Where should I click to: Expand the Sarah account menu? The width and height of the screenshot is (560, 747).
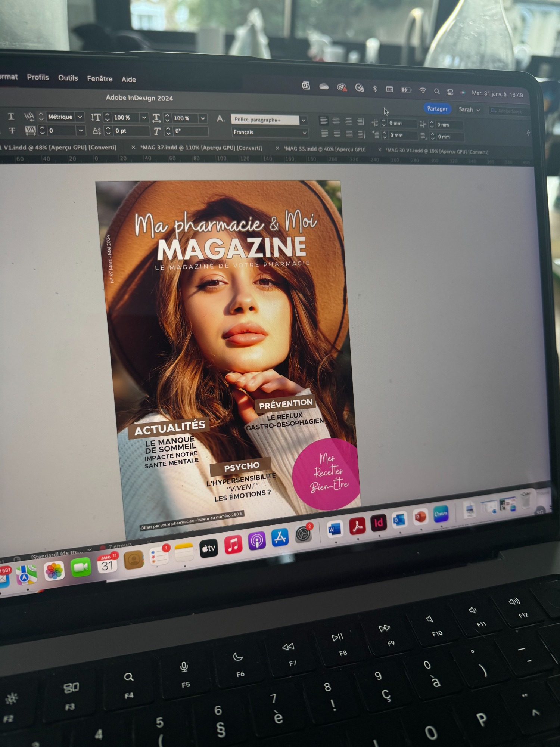469,109
